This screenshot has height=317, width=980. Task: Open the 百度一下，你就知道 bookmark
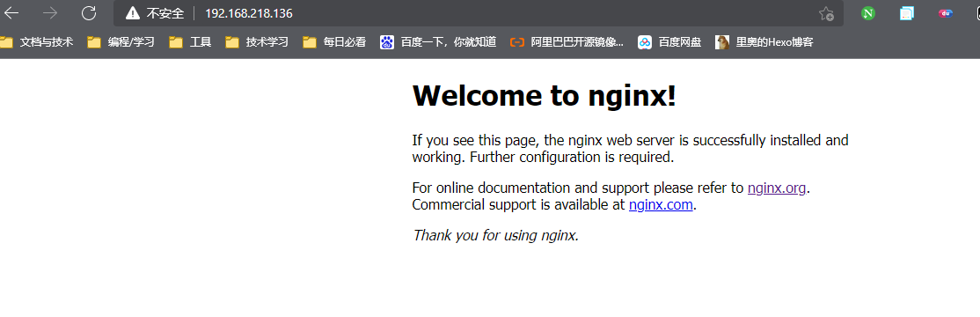(437, 42)
